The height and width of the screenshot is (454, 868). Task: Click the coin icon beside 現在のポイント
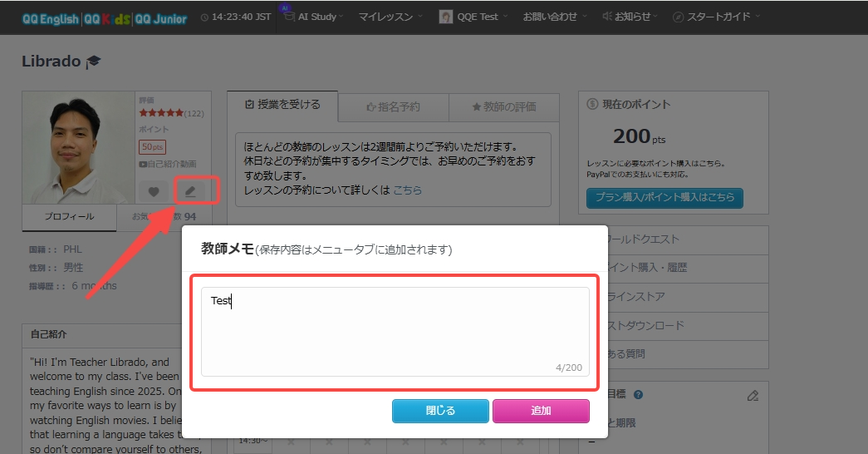[592, 104]
